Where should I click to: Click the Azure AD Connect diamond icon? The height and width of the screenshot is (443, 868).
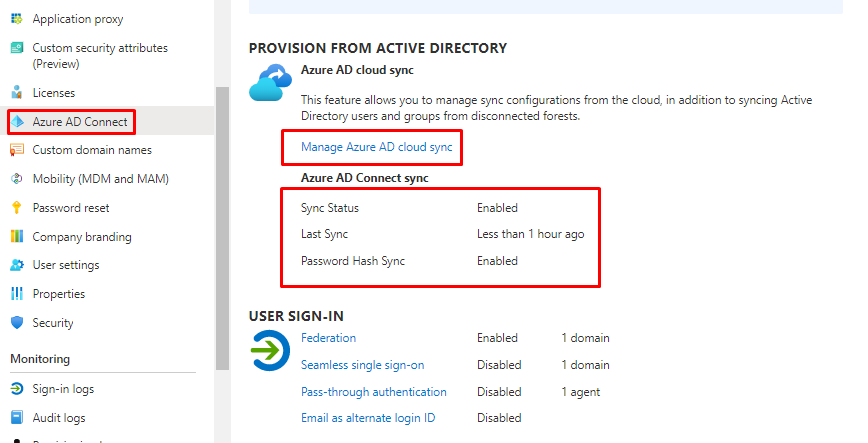pos(17,121)
